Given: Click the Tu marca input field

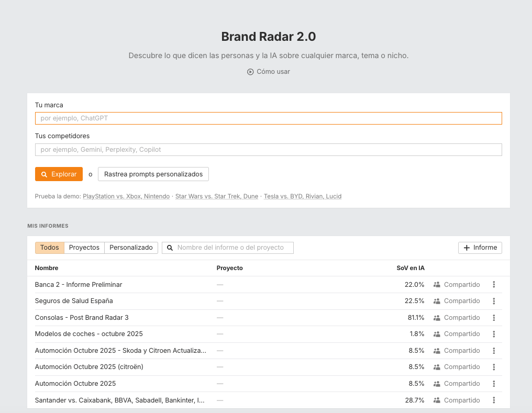Looking at the screenshot, I should [x=268, y=118].
